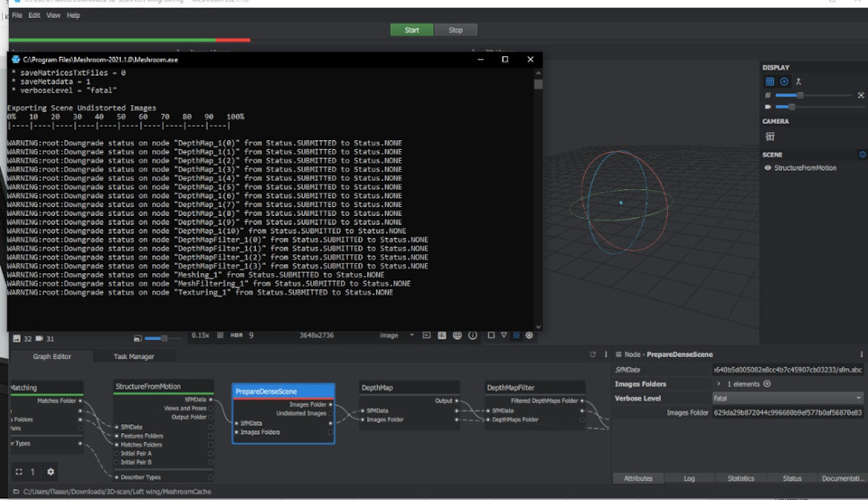
Task: Open the Log tab of node panel
Action: [689, 478]
